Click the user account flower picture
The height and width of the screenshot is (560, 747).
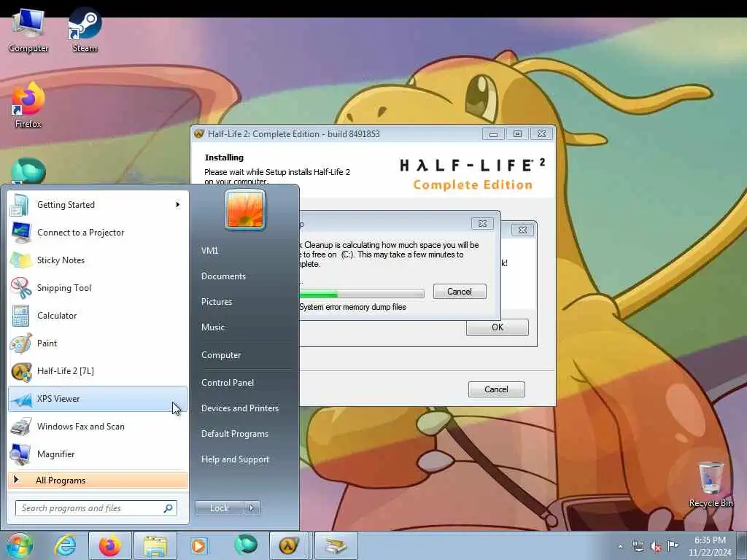pyautogui.click(x=245, y=209)
